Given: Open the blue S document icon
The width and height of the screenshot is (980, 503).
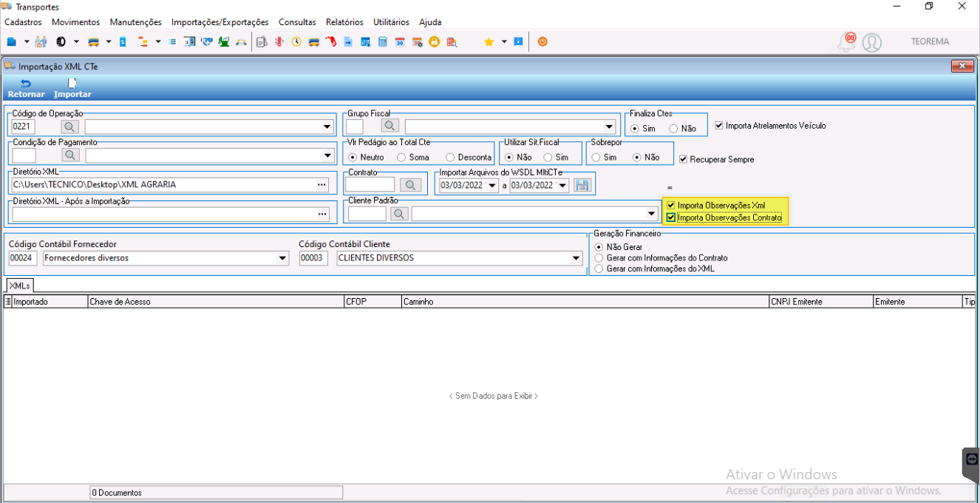Looking at the screenshot, I should (x=123, y=41).
